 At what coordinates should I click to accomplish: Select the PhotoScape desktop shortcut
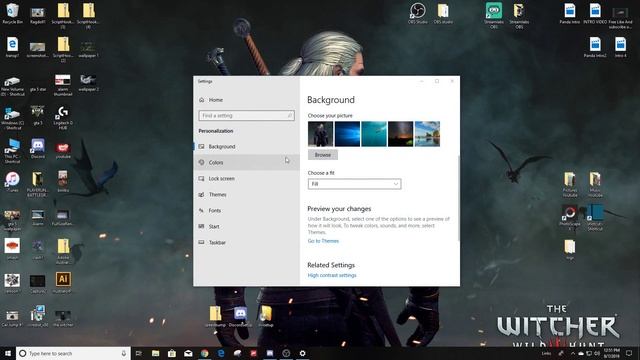click(x=570, y=218)
